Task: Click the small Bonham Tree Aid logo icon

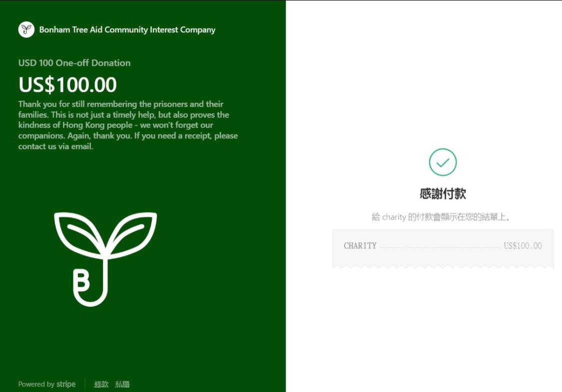Action: 26,29
